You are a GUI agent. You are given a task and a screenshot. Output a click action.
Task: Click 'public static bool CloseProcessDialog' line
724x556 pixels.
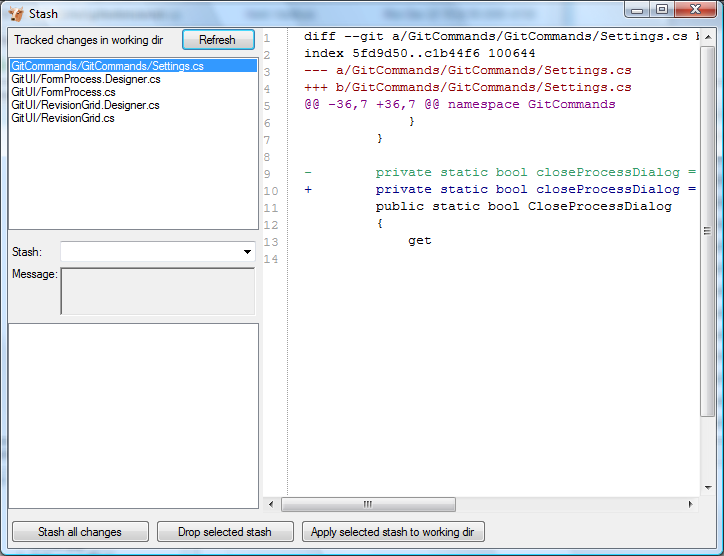click(x=524, y=206)
